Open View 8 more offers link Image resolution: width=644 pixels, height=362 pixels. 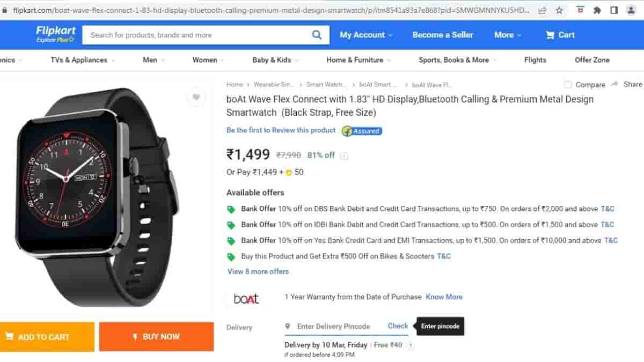258,271
